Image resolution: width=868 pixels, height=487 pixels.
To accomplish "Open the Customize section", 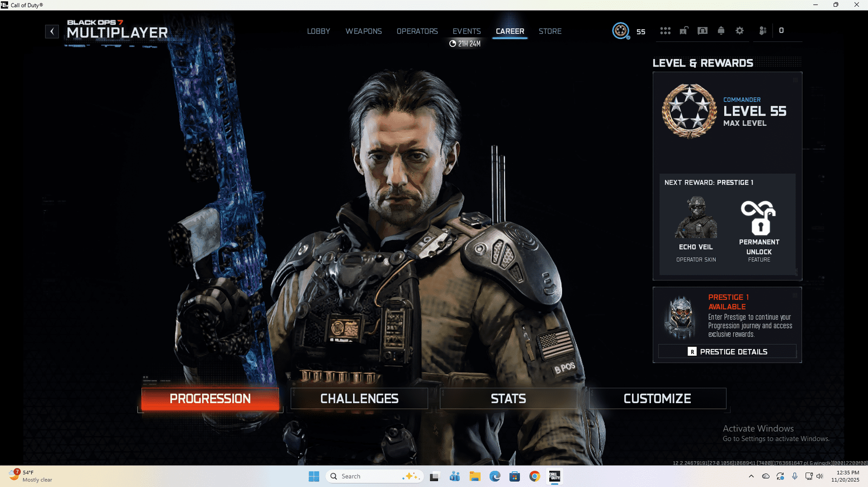I will [x=657, y=398].
